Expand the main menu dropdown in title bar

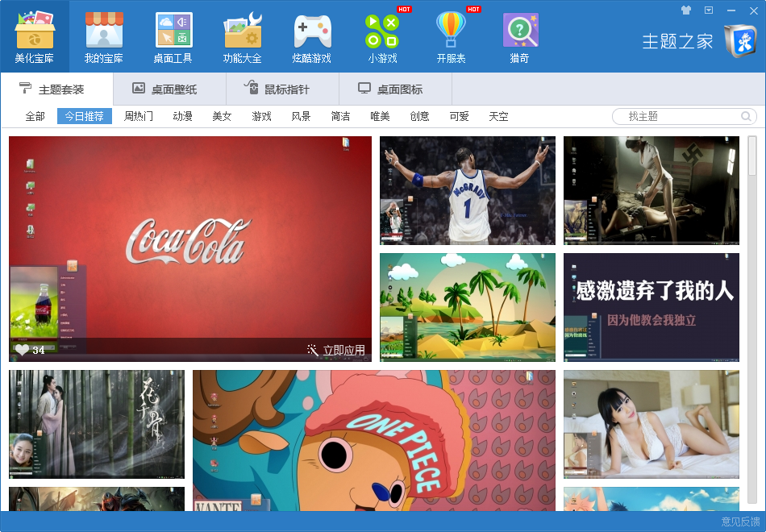709,10
